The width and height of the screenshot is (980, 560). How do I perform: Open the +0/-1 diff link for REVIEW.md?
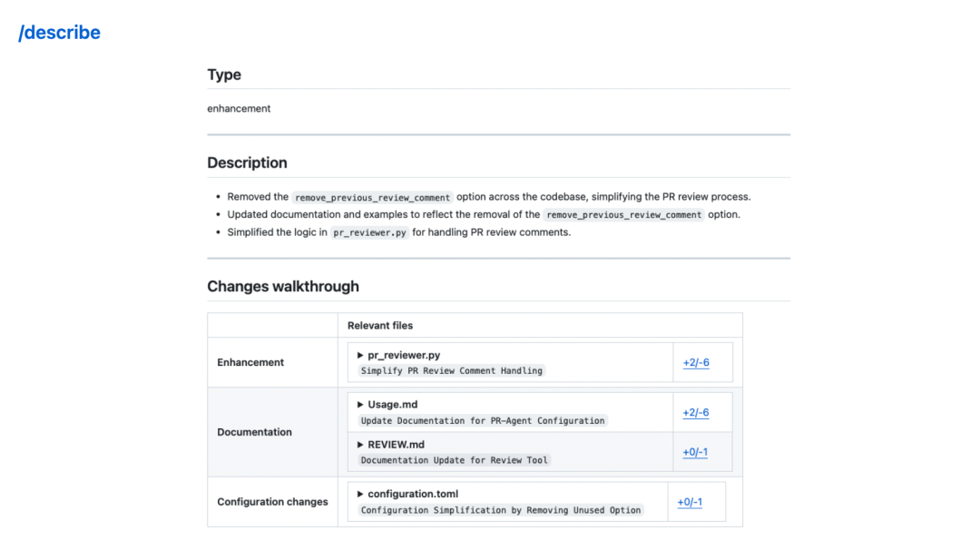tap(695, 453)
